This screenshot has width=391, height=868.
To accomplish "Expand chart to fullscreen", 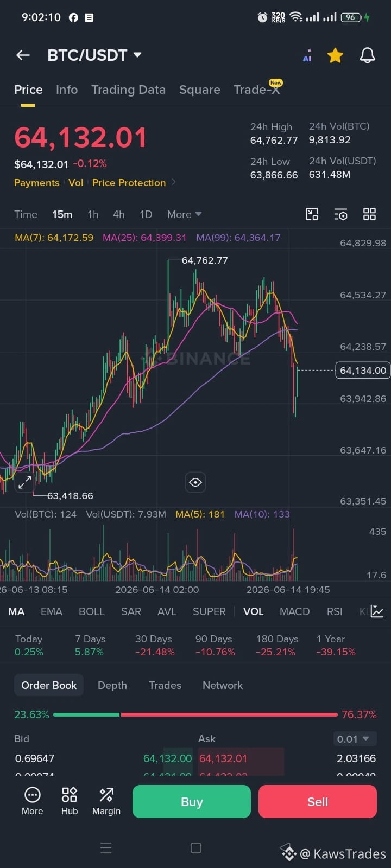I will pos(25,482).
